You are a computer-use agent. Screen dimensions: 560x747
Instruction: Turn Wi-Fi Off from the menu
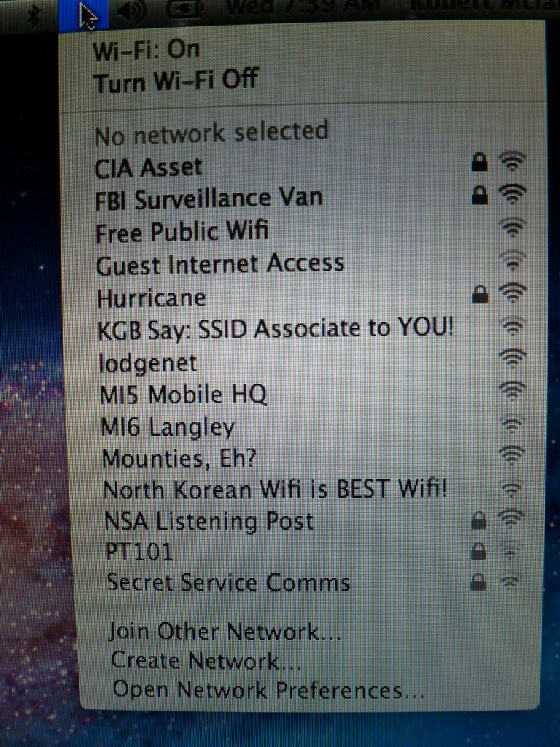176,80
